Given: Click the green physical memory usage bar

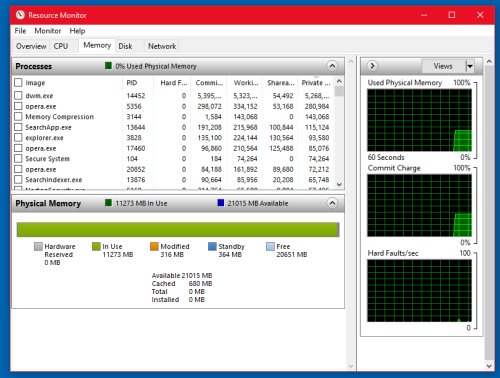Looking at the screenshot, I should coord(178,230).
